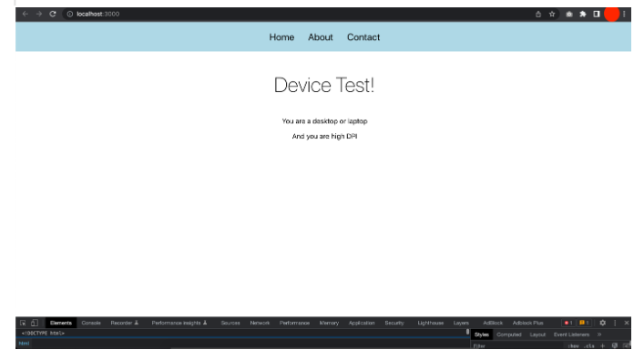Viewport: 644px width, 360px height.
Task: Click the styles Filter field
Action: (x=517, y=346)
